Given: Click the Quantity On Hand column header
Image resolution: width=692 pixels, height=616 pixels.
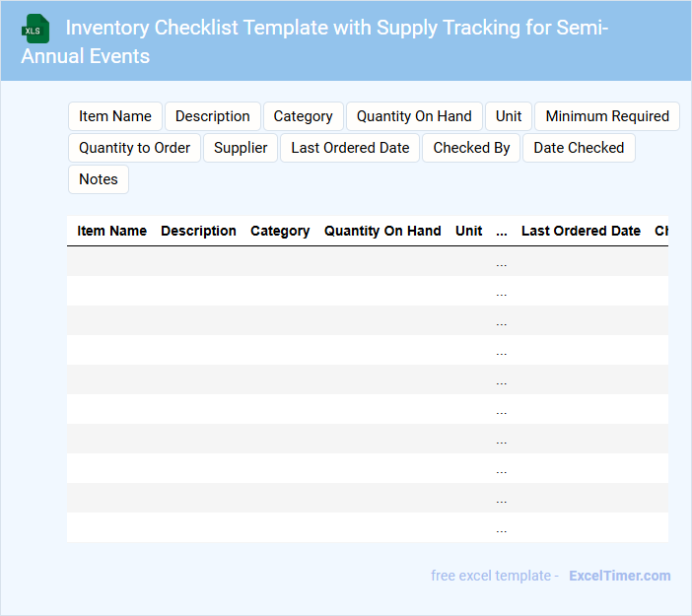Looking at the screenshot, I should [382, 231].
